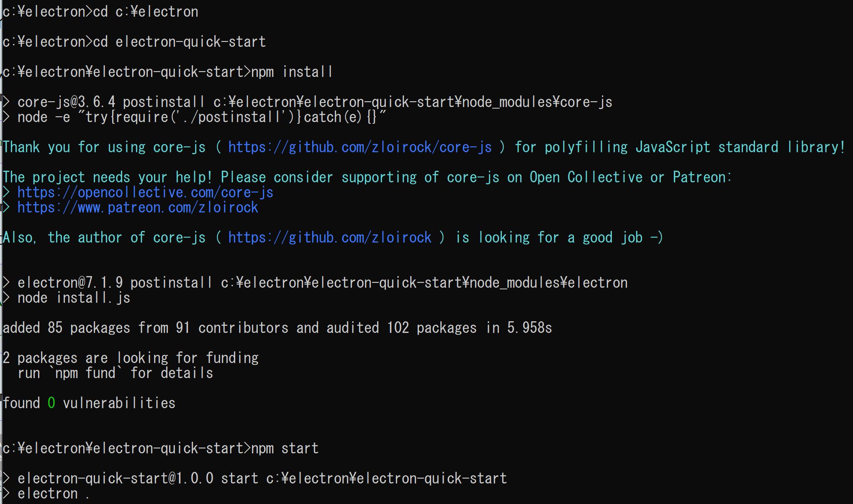Click the 'Thank you for using core-js' text
This screenshot has width=853, height=504.
[x=105, y=147]
